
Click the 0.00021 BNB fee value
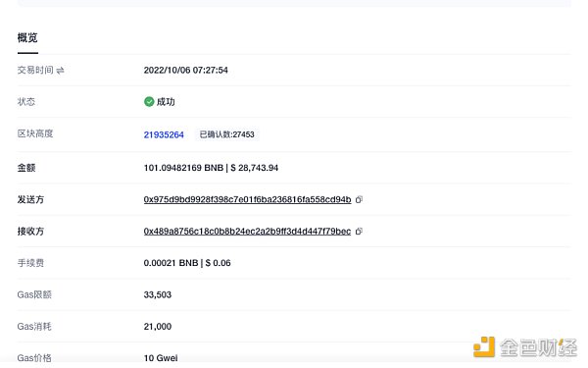pyautogui.click(x=171, y=263)
